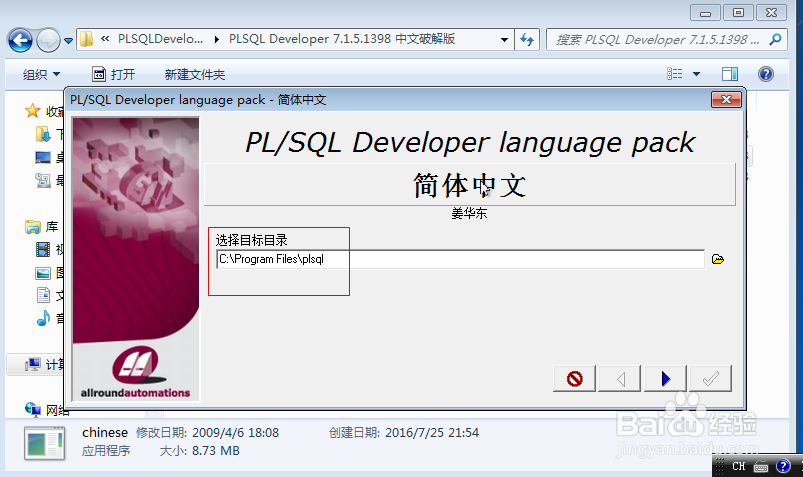The image size is (803, 477).
Task: Click the CH language bar indicator
Action: [738, 466]
